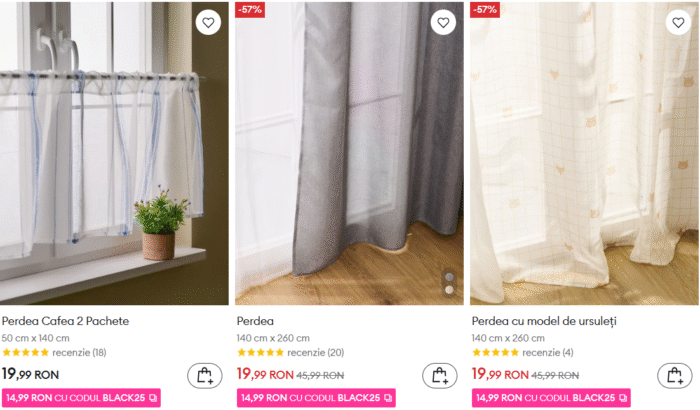Select the gray color swatch on Perdea
This screenshot has height=410, width=700.
(x=450, y=277)
